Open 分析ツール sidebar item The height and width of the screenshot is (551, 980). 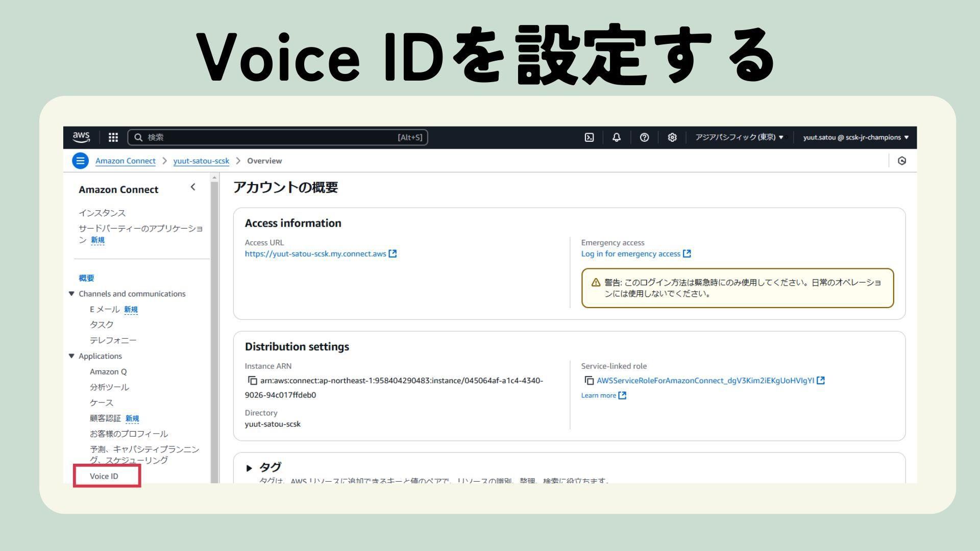pyautogui.click(x=109, y=387)
